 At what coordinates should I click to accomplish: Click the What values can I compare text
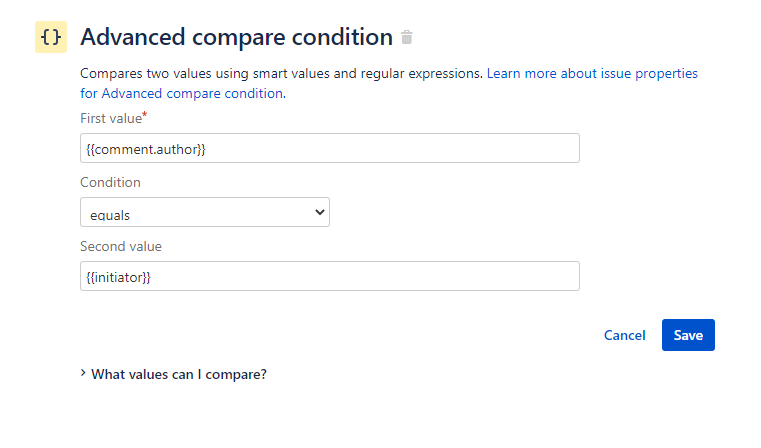tap(179, 375)
